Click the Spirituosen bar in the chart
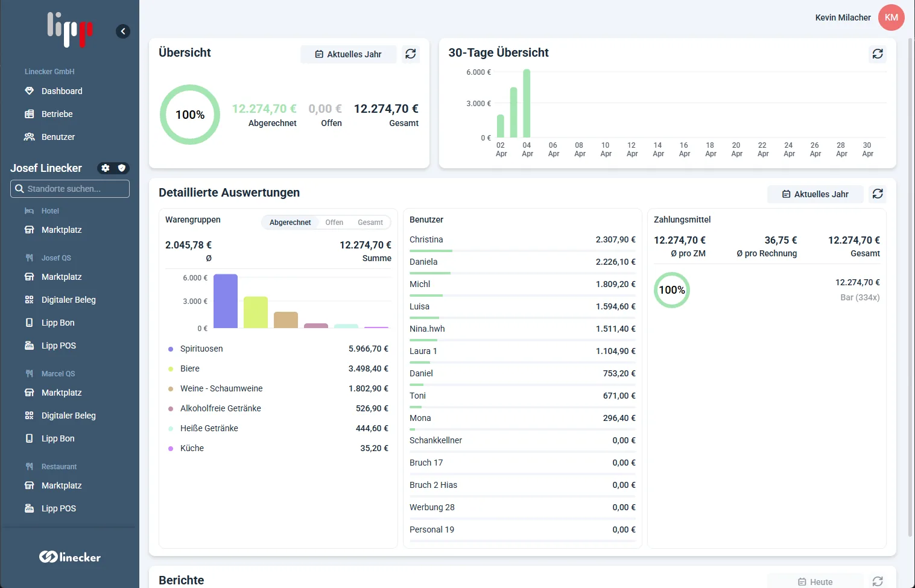 [226, 301]
